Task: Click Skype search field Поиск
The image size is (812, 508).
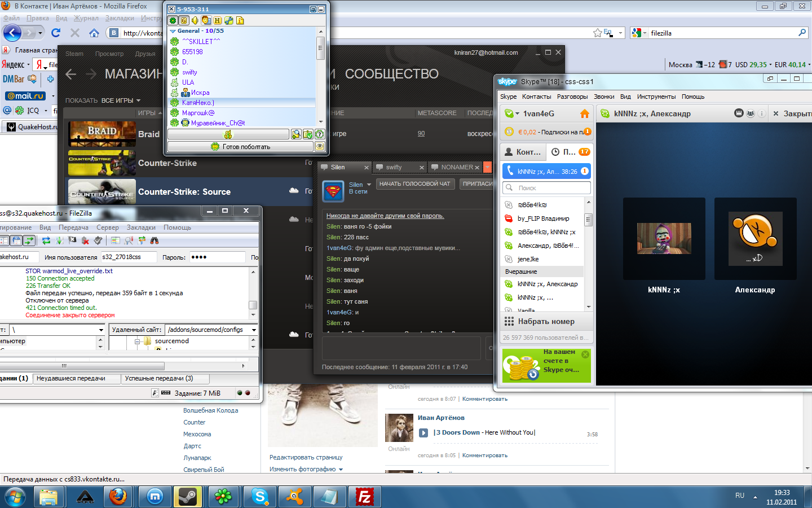Action: [546, 188]
